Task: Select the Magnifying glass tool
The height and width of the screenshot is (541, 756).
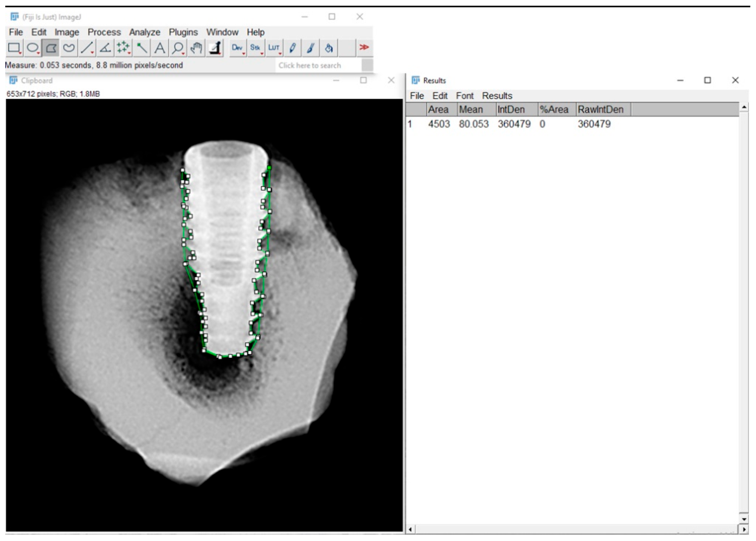Action: click(178, 48)
